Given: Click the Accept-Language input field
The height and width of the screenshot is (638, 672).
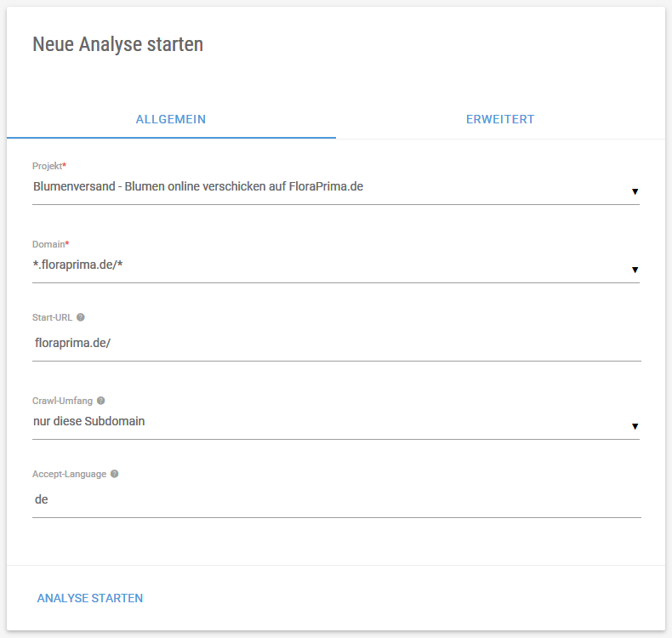Looking at the screenshot, I should tap(337, 499).
